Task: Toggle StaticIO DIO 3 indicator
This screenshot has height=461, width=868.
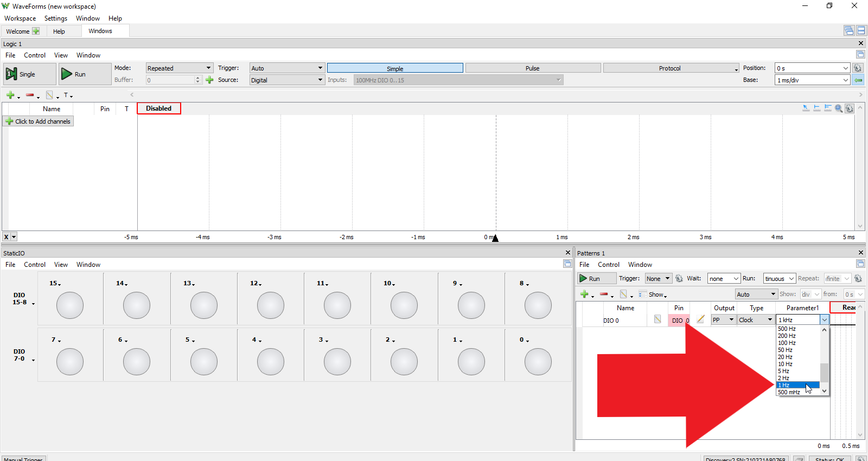Action: [x=337, y=362]
